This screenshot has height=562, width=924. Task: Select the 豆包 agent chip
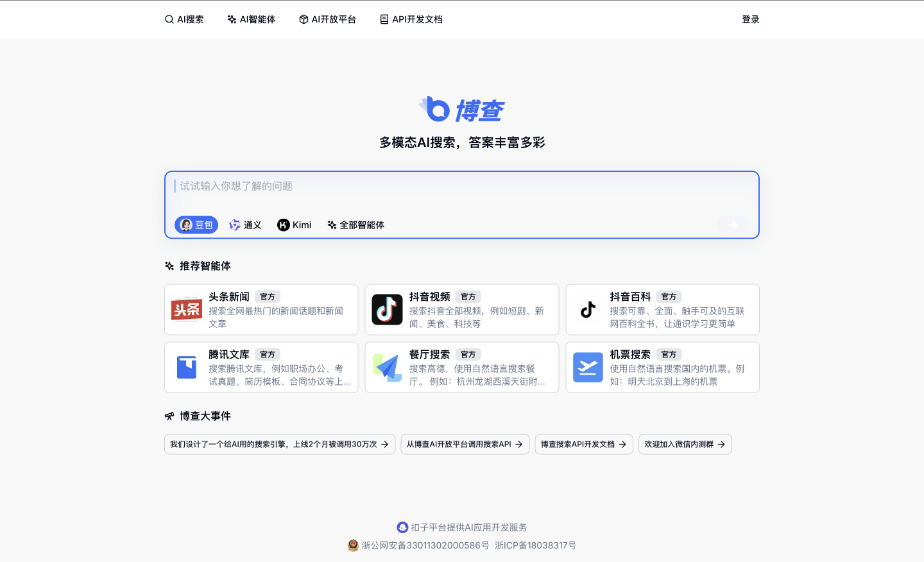pyautogui.click(x=196, y=225)
